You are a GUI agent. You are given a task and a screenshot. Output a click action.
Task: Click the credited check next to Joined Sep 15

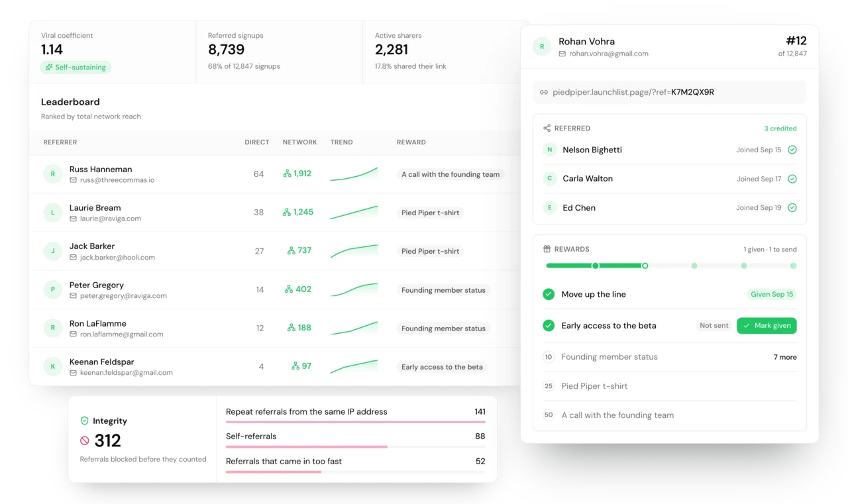click(x=792, y=150)
